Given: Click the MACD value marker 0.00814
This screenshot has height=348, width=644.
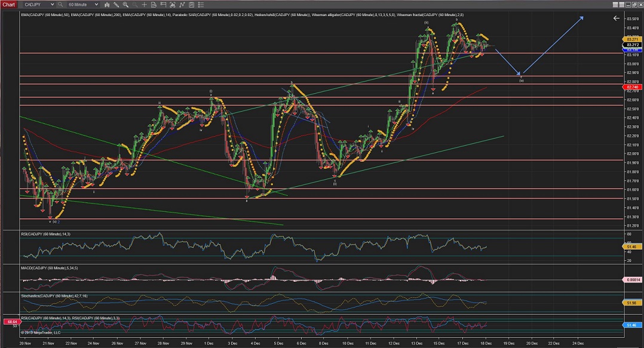Looking at the screenshot, I should [633, 280].
